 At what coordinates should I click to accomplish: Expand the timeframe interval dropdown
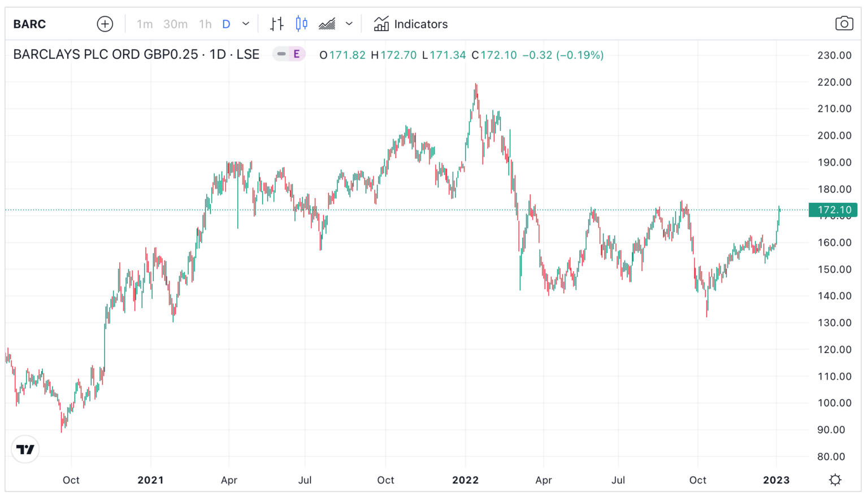(x=246, y=24)
